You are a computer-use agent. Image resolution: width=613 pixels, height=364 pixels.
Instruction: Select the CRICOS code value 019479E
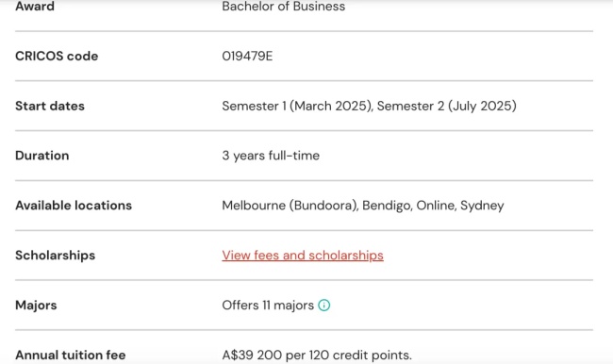click(247, 56)
